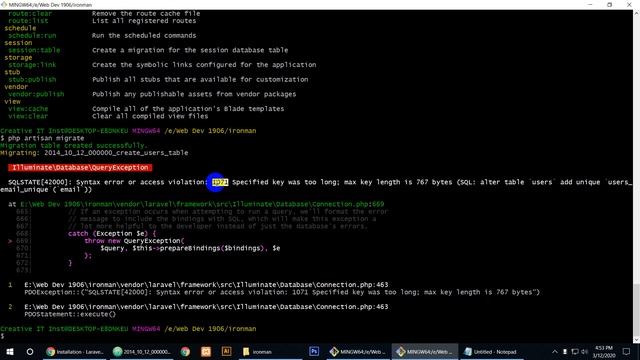Click the 'PDOStatement::execute()' trace line
This screenshot has height=360, width=640.
[70, 314]
